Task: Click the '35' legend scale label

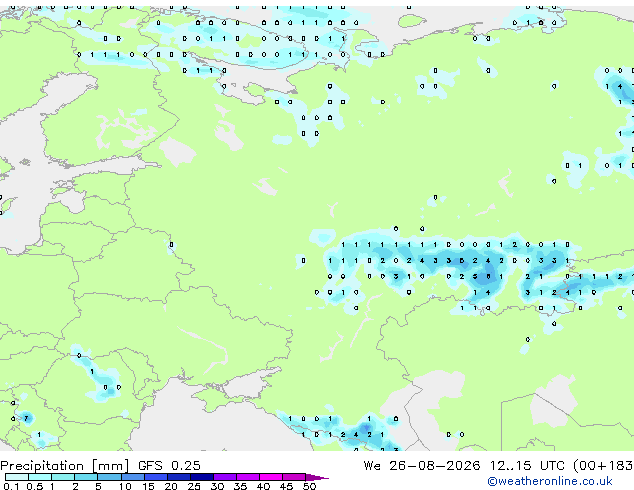Action: pyautogui.click(x=241, y=486)
